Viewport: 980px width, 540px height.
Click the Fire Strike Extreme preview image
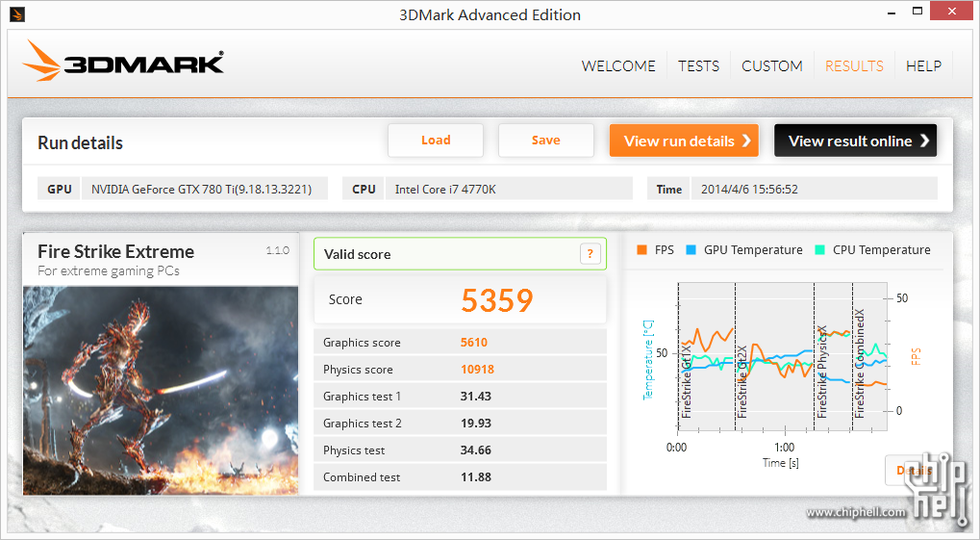click(x=161, y=391)
